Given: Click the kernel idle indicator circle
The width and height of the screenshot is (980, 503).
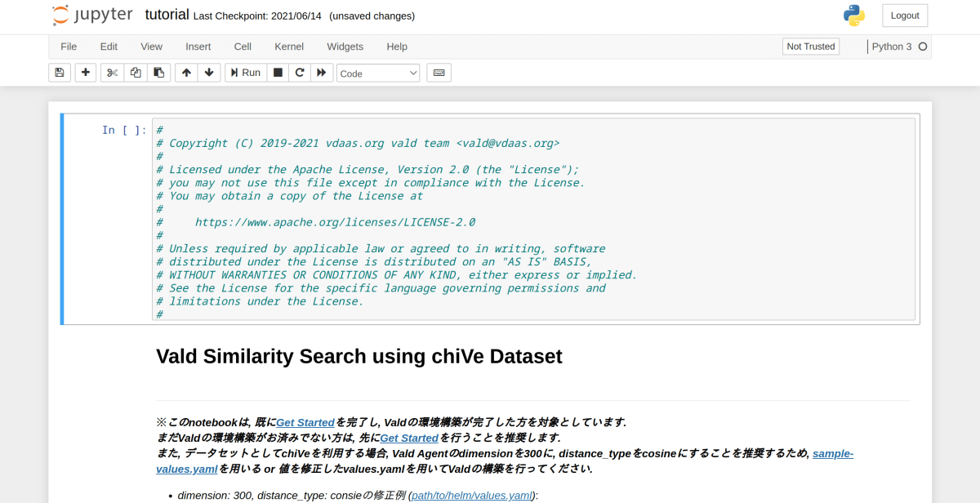Looking at the screenshot, I should tap(923, 47).
